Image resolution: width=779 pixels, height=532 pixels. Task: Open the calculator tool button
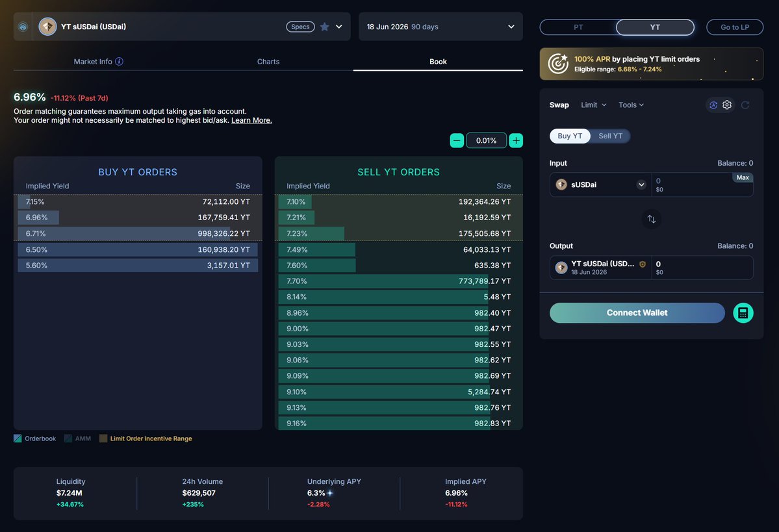click(743, 313)
